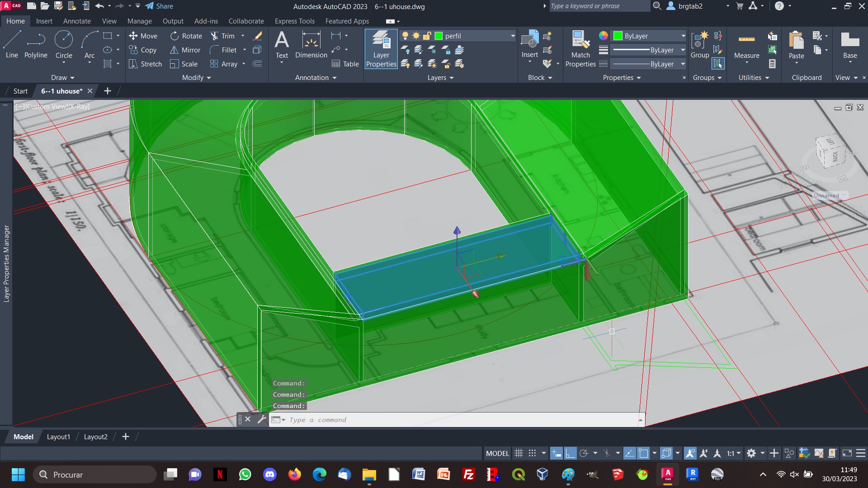Toggle object snap in status bar
Image resolution: width=868 pixels, height=488 pixels.
pyautogui.click(x=643, y=453)
